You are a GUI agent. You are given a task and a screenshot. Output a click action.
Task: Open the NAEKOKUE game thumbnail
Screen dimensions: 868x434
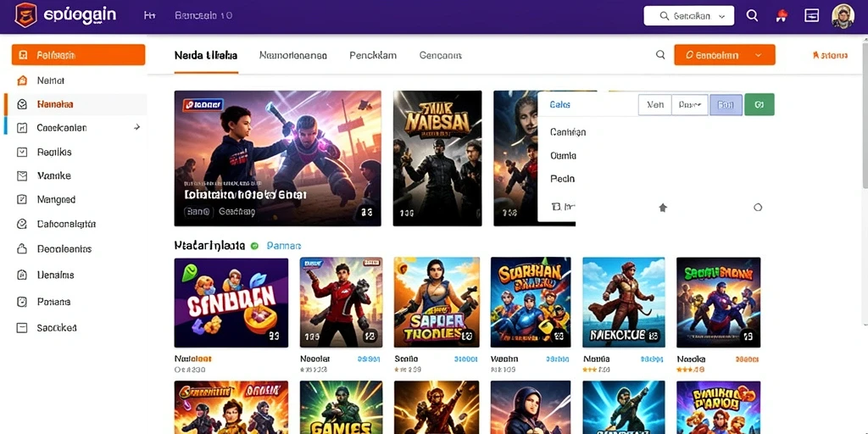pos(624,303)
